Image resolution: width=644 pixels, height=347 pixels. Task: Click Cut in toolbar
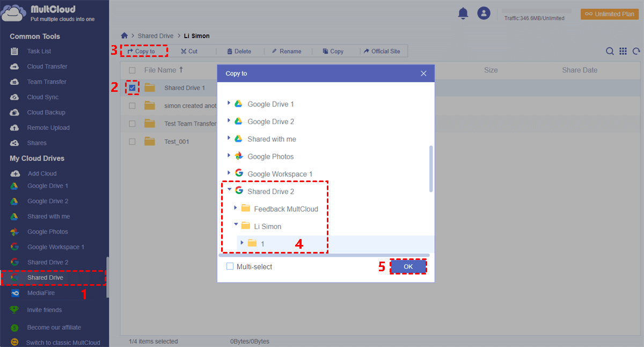pos(189,52)
